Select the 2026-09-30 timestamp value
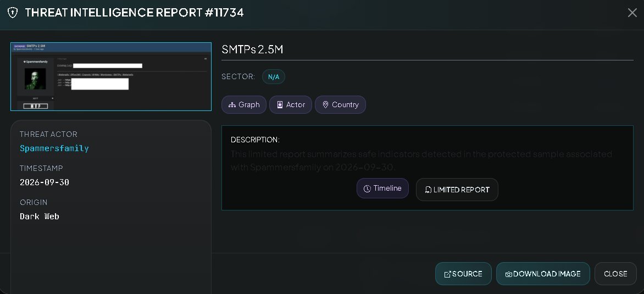The image size is (644, 294). 45,182
